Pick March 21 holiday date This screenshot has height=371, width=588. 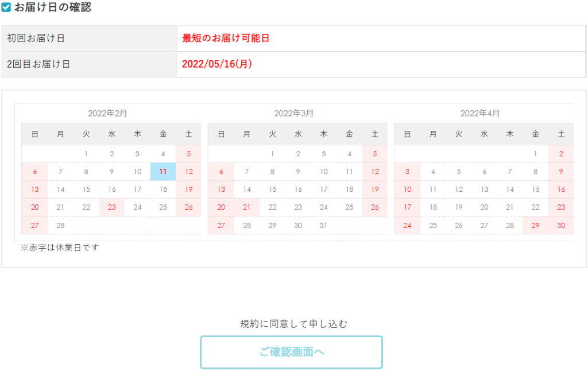[x=247, y=207]
